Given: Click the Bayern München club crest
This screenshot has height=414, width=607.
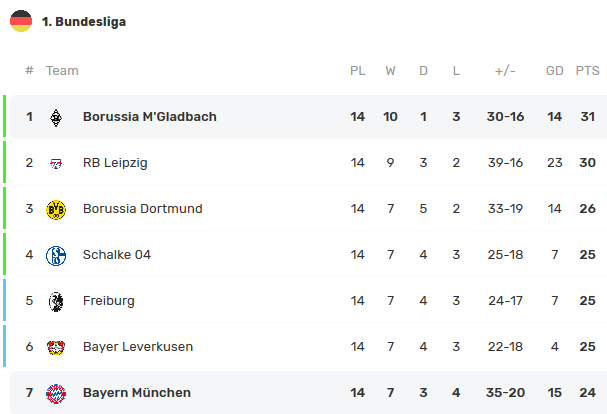Looking at the screenshot, I should 56,393.
